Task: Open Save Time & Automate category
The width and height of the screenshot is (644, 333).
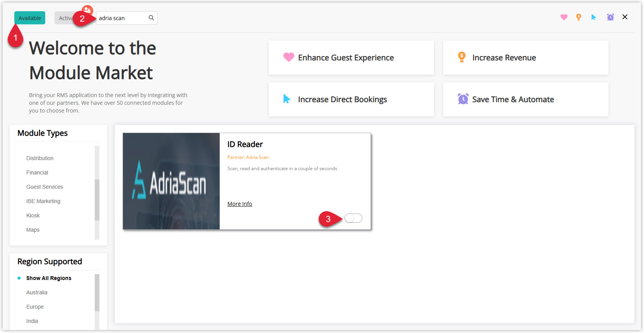Action: [526, 99]
